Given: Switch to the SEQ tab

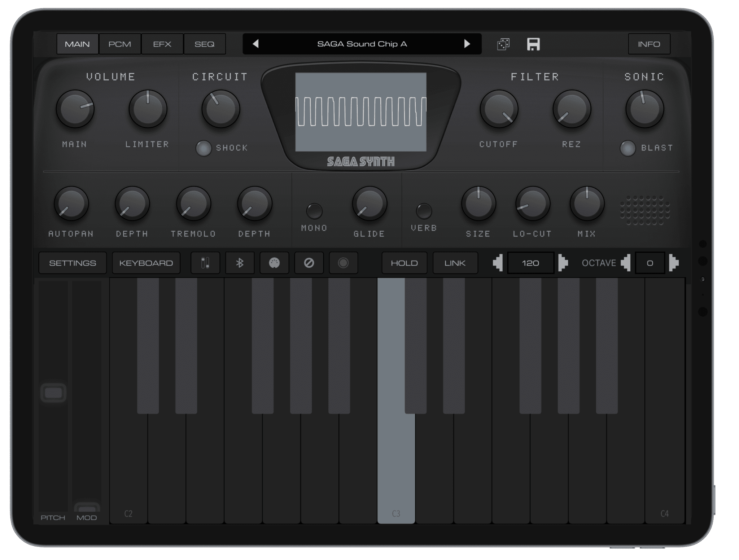Looking at the screenshot, I should (x=205, y=44).
